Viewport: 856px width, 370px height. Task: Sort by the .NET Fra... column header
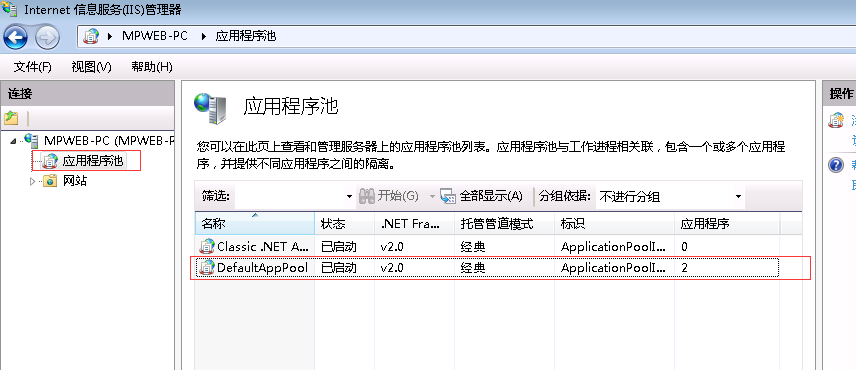[414, 224]
